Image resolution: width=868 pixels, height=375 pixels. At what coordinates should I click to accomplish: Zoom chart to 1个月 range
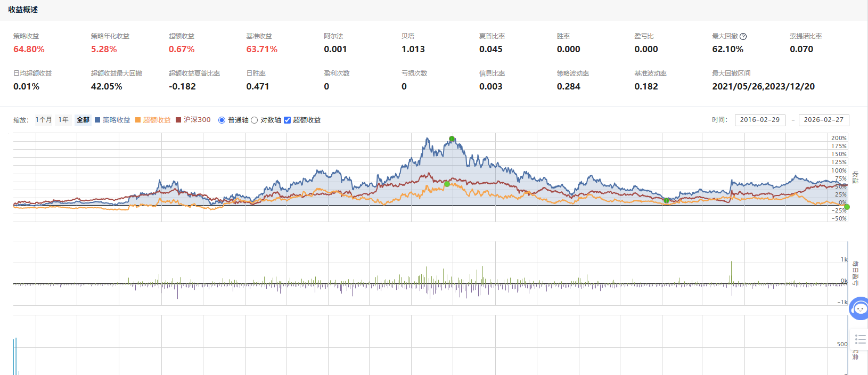pos(44,120)
